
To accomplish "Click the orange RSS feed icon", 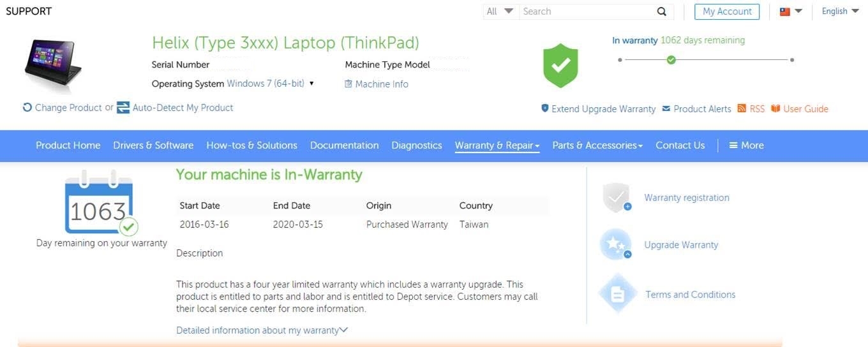I will click(x=742, y=108).
